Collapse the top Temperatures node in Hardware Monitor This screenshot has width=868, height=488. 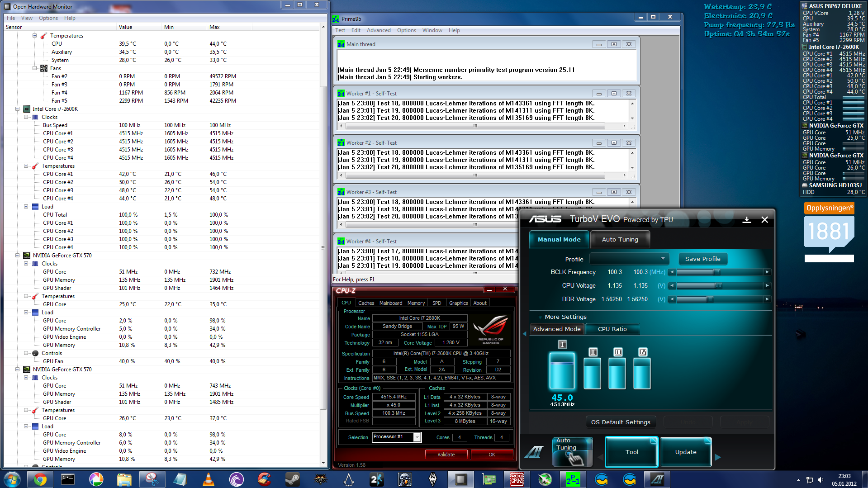(x=35, y=35)
